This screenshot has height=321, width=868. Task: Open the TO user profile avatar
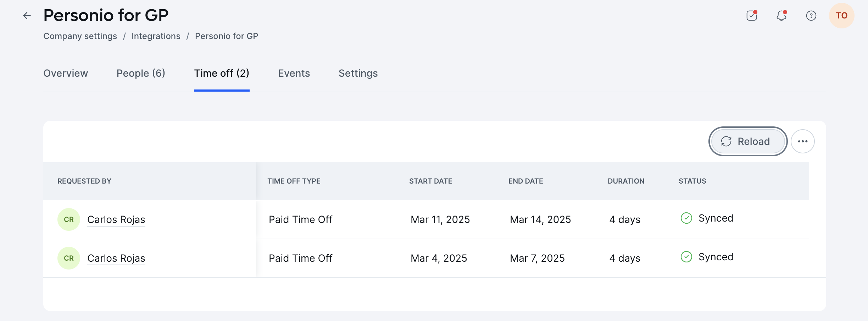pyautogui.click(x=842, y=16)
